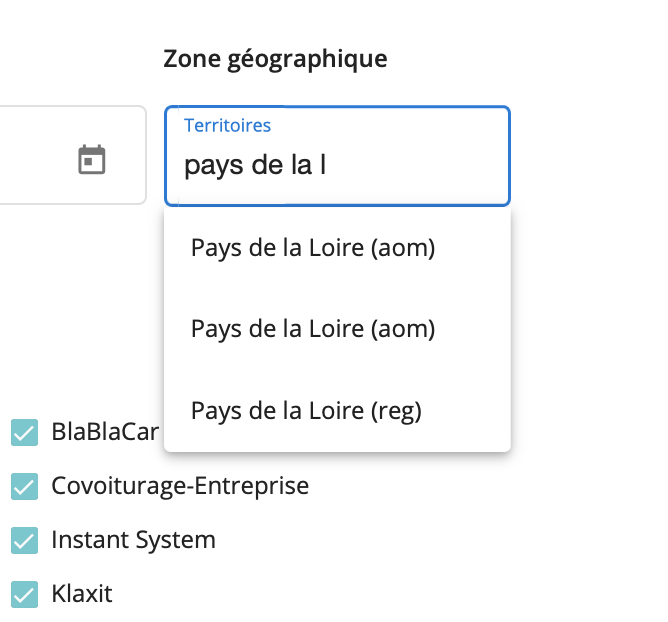
Task: Click the checkmark icon next to BlaBlaCar
Action: [24, 432]
